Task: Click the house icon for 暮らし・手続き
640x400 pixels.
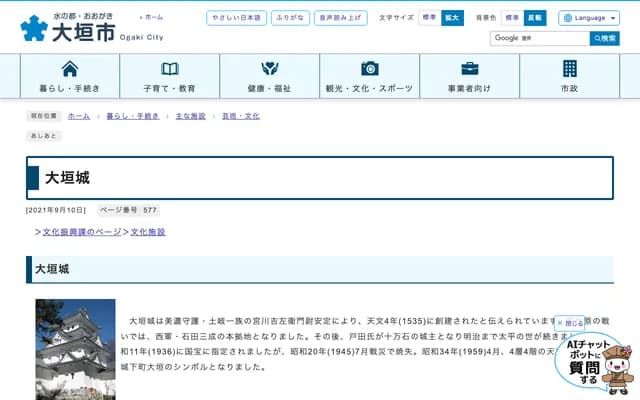Action: (x=70, y=68)
